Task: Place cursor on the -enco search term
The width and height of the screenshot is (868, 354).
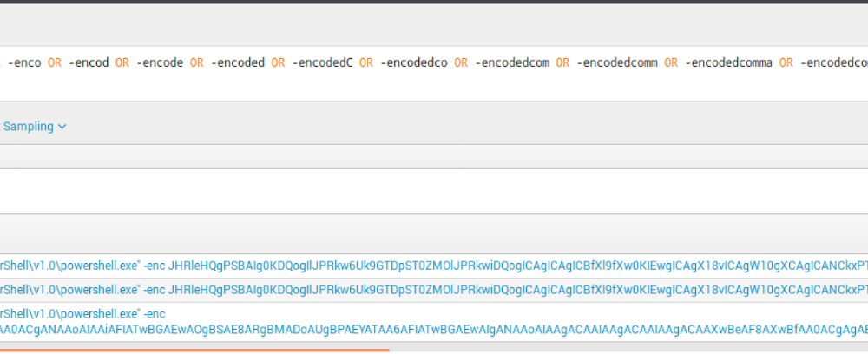Action: [x=24, y=63]
